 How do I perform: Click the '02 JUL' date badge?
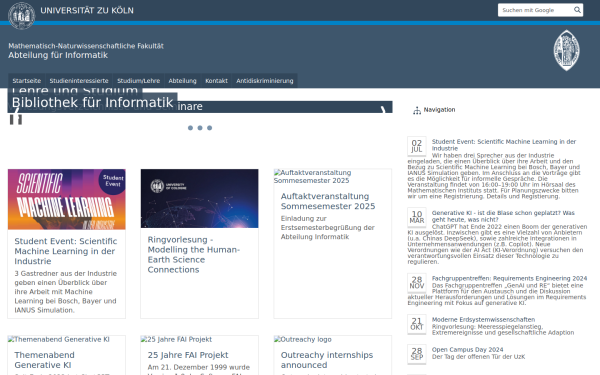[417, 146]
